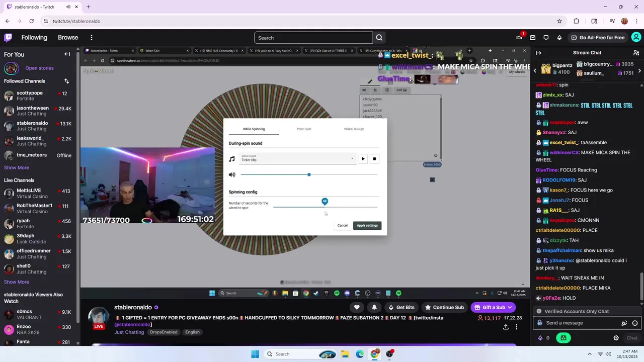Open MeltIsLIVE in live channels
This screenshot has width=644, height=362.
point(38,194)
